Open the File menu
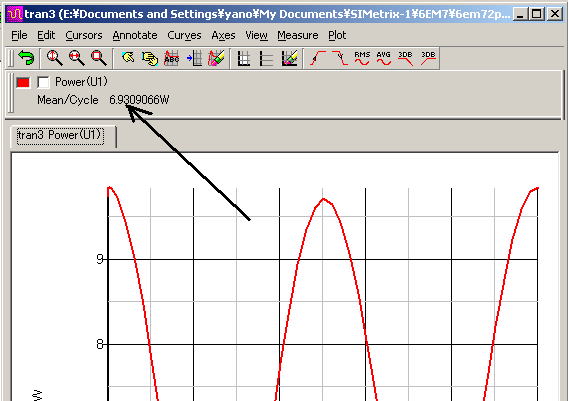Screen dimensions: 568x401 (x=19, y=35)
